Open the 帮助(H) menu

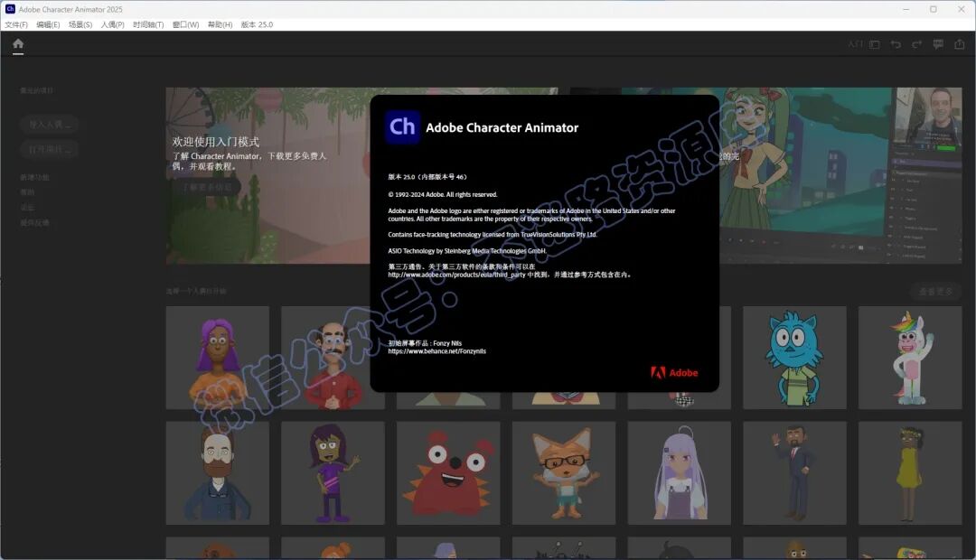(220, 24)
